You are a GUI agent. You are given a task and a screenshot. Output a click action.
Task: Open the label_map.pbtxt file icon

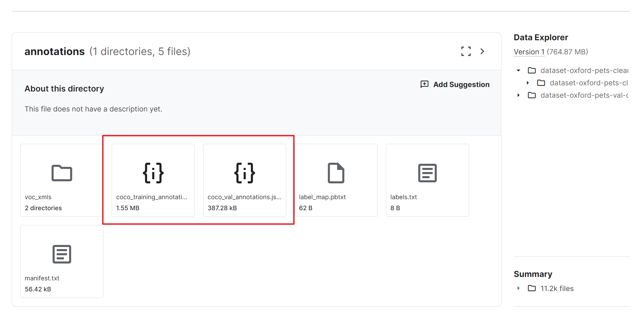click(336, 173)
